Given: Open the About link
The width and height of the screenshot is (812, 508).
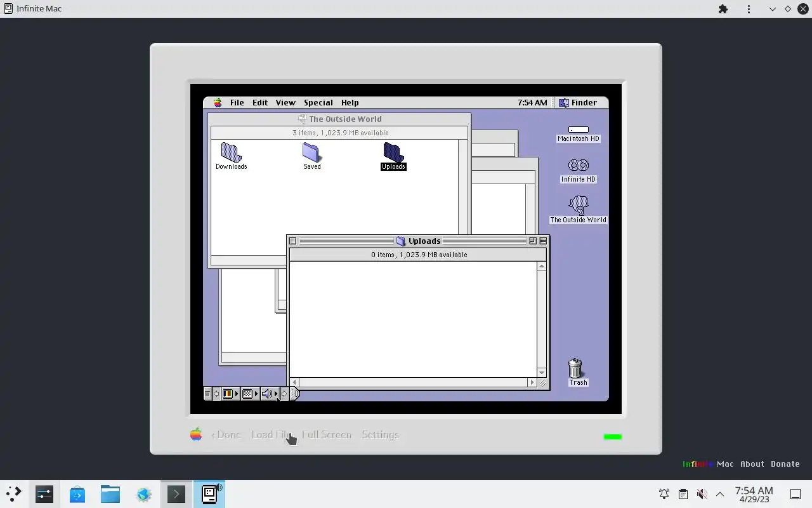Looking at the screenshot, I should pyautogui.click(x=752, y=464).
